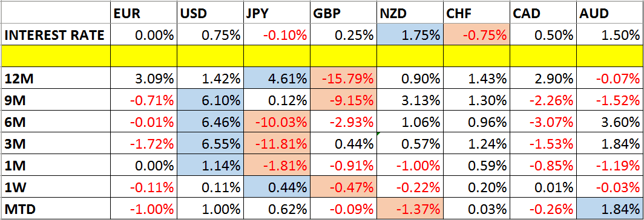Click the NZD interest rate 1.75% cell
Viewport: 644px width, 220px height.
tap(410, 36)
